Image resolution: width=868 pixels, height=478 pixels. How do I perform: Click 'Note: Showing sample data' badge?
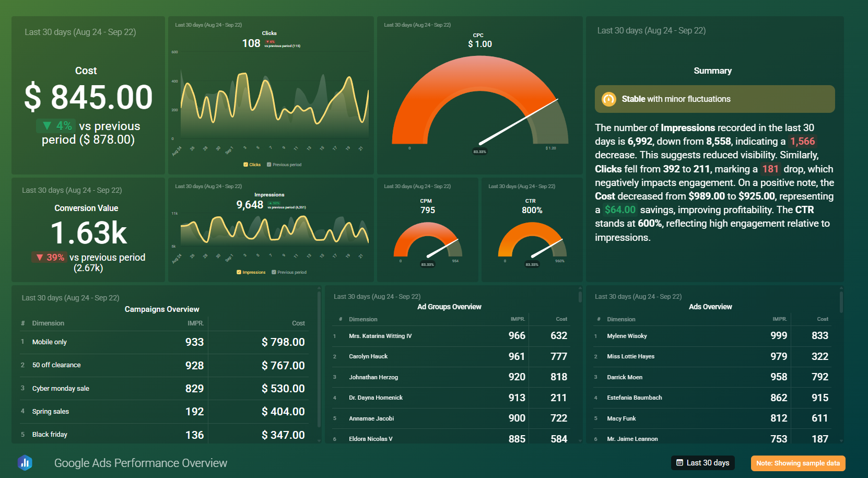(x=798, y=463)
